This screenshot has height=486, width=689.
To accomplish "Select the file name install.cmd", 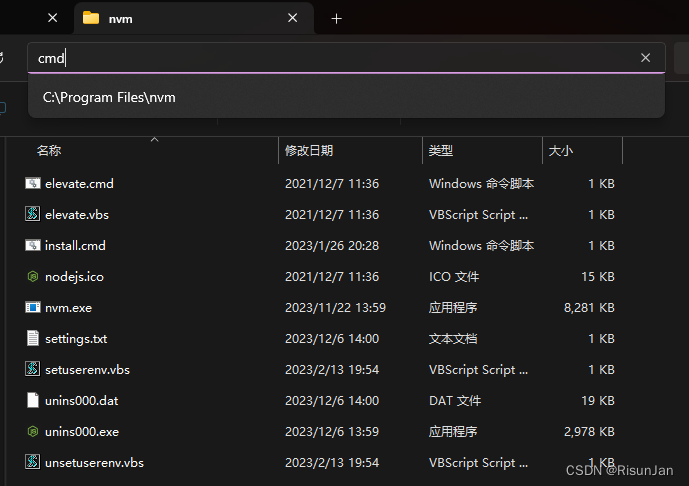I will click(x=75, y=246).
